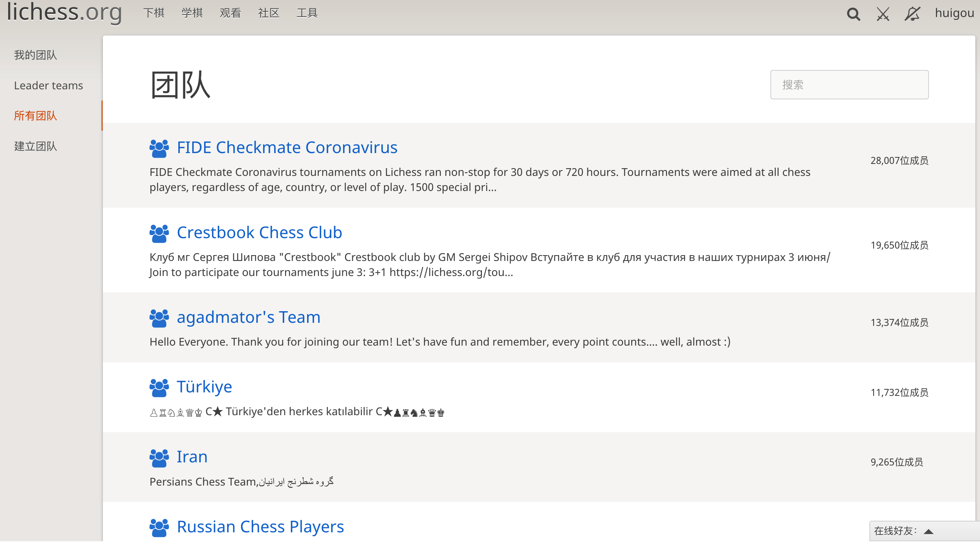
Task: Click team icon beside agadmator's Team
Action: [159, 318]
